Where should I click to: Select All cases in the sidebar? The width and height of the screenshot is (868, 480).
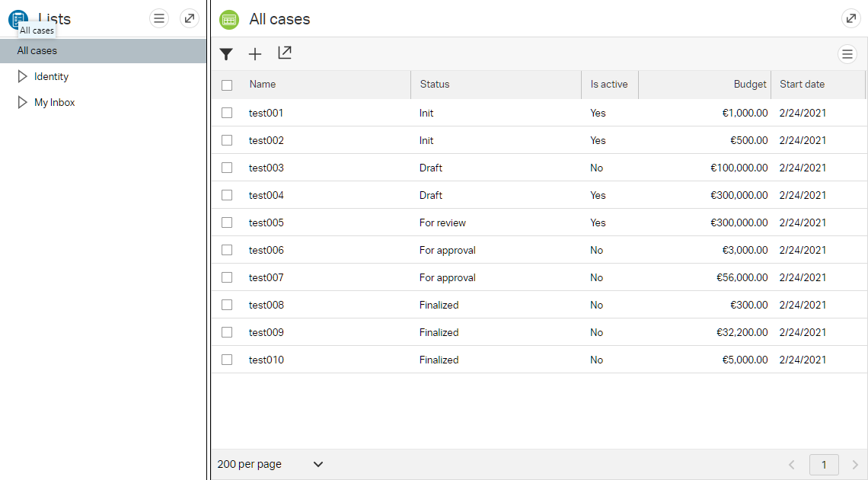coord(37,51)
